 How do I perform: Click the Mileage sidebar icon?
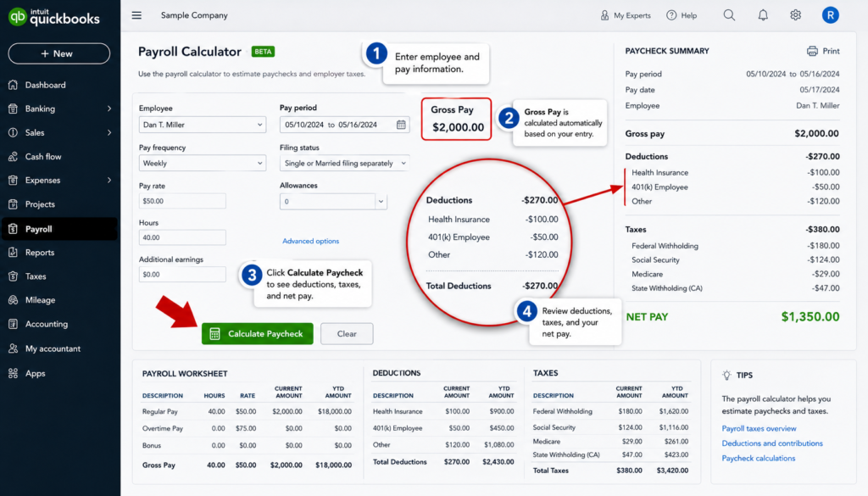click(x=14, y=300)
